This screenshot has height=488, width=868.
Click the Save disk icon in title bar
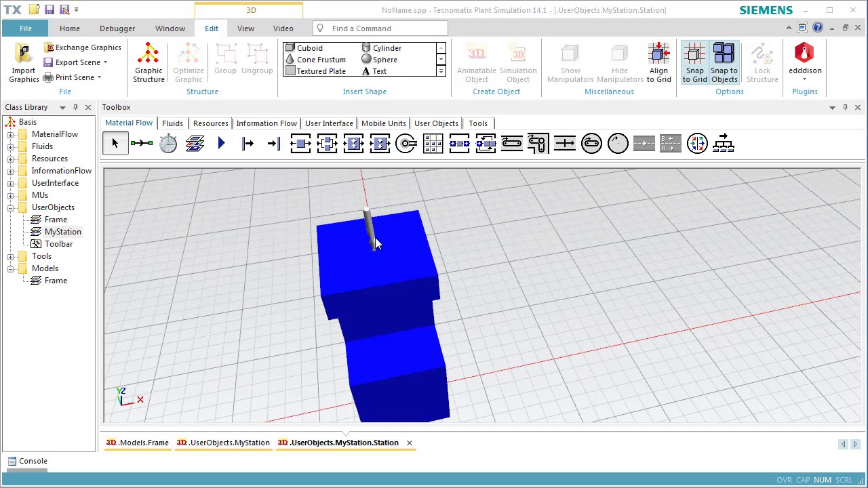point(49,10)
